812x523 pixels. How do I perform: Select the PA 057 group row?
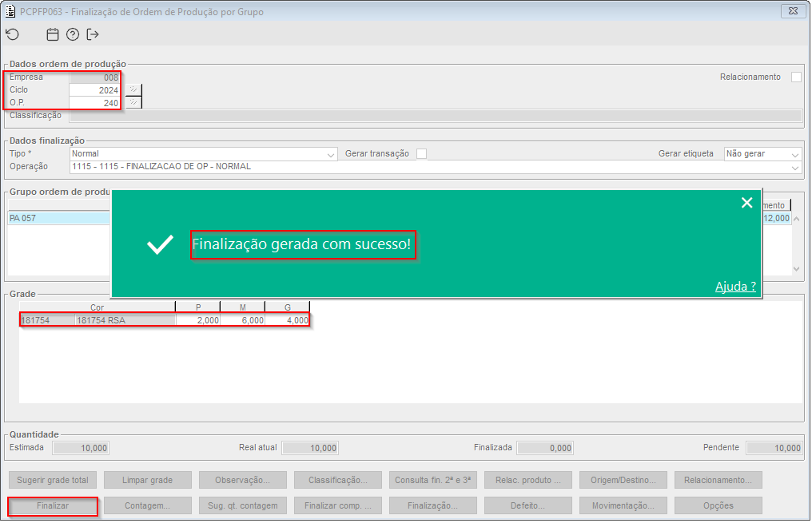[x=59, y=218]
